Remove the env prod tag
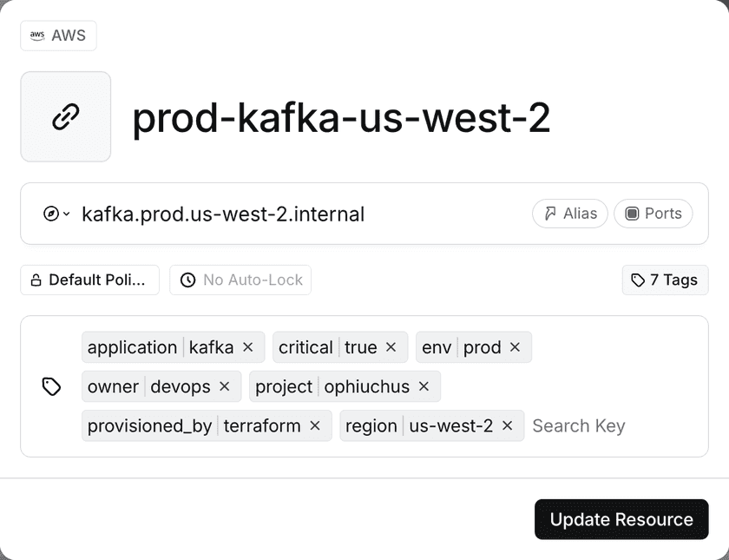Screen dimensions: 729x560 tap(515, 347)
